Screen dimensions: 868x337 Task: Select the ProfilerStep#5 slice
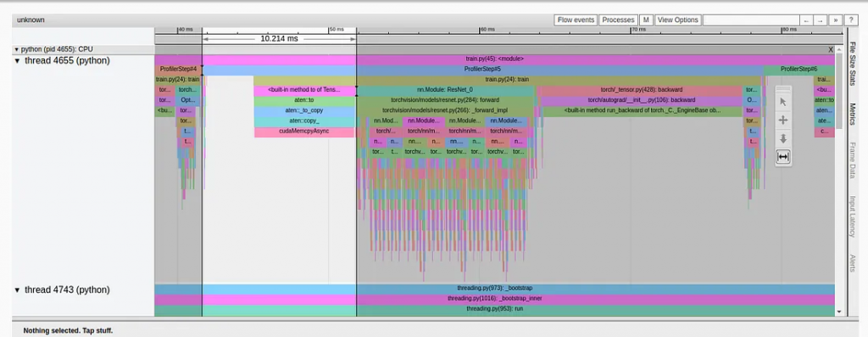tap(482, 70)
